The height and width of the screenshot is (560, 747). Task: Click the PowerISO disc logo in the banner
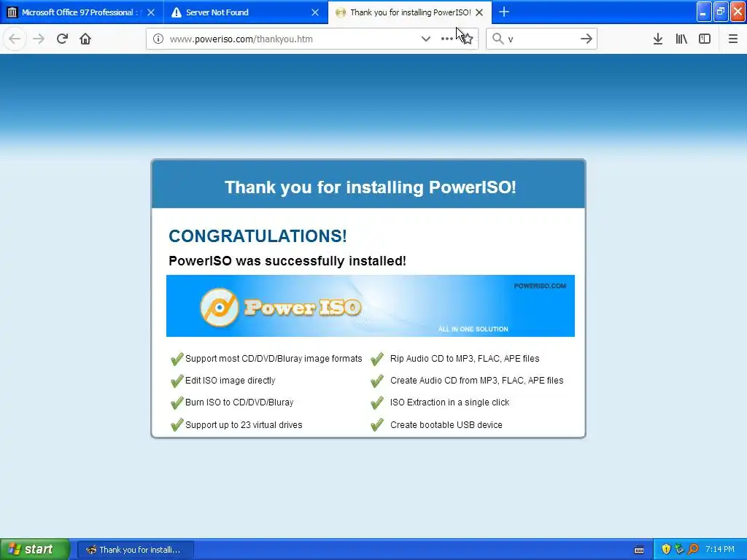point(219,307)
